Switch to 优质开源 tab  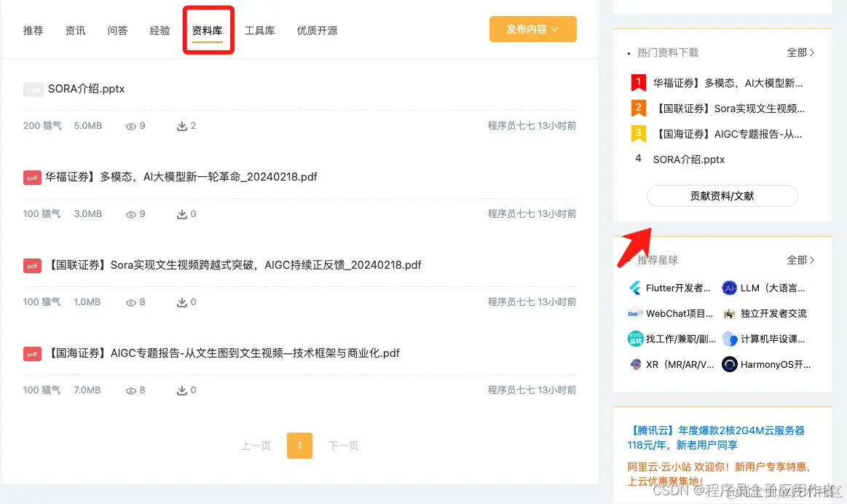click(317, 31)
